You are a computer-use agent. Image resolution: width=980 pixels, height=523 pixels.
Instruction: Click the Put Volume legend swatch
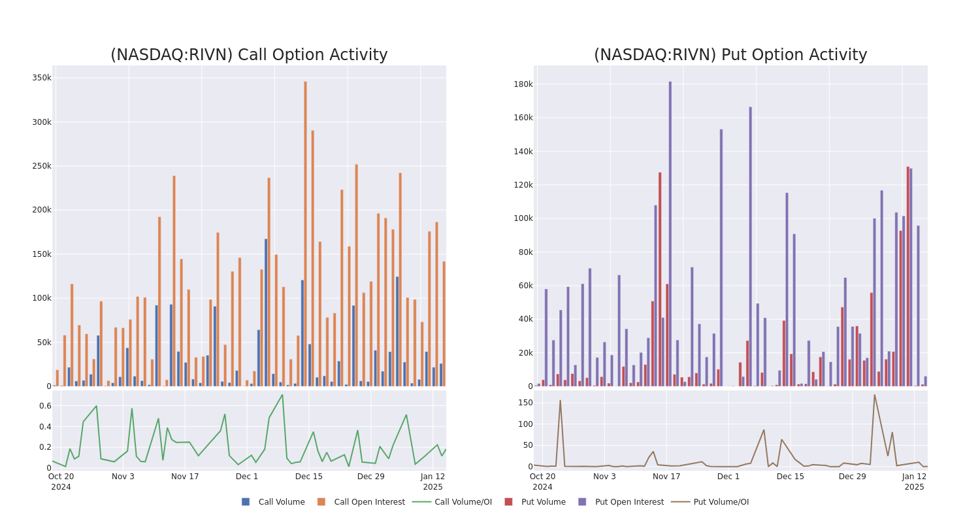click(508, 502)
